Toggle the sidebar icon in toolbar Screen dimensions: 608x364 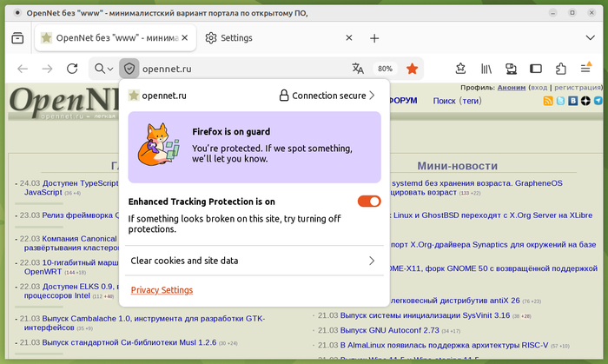pyautogui.click(x=536, y=69)
